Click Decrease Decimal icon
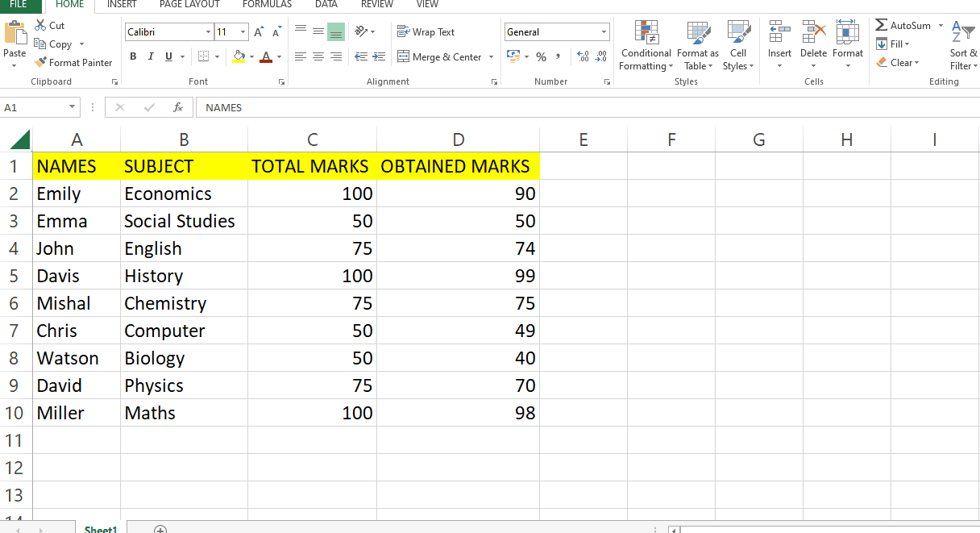Screen dimensions: 980x533 pyautogui.click(x=601, y=56)
